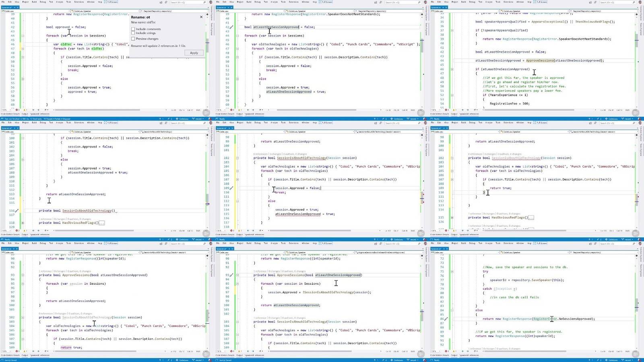Click the 'Test run finished' status bar message
The height and width of the screenshot is (362, 644).
tap(38, 119)
